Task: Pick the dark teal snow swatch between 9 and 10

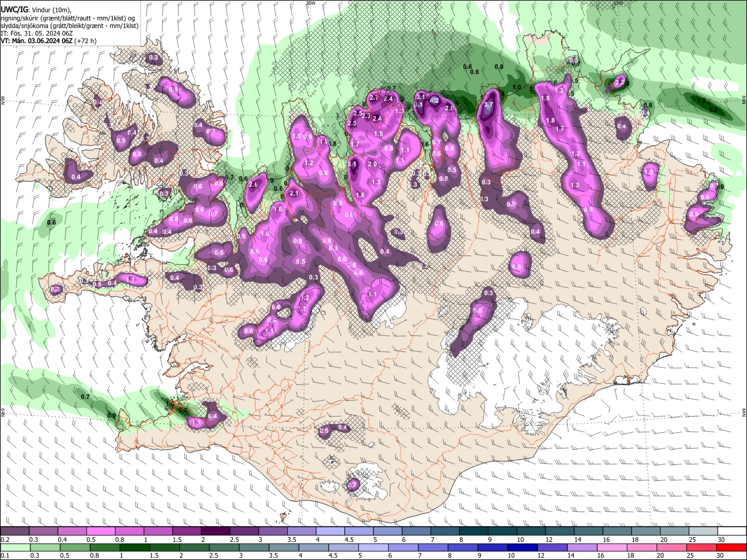Action: (502, 531)
